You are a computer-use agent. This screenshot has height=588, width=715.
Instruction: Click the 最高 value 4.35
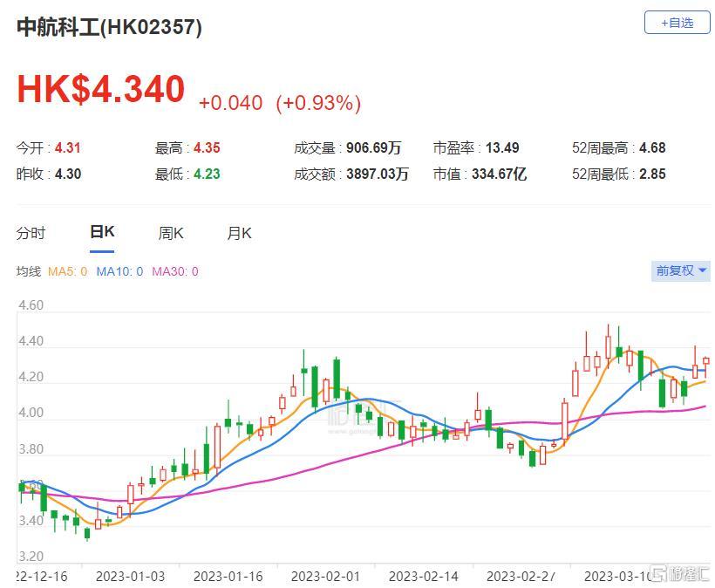click(207, 147)
